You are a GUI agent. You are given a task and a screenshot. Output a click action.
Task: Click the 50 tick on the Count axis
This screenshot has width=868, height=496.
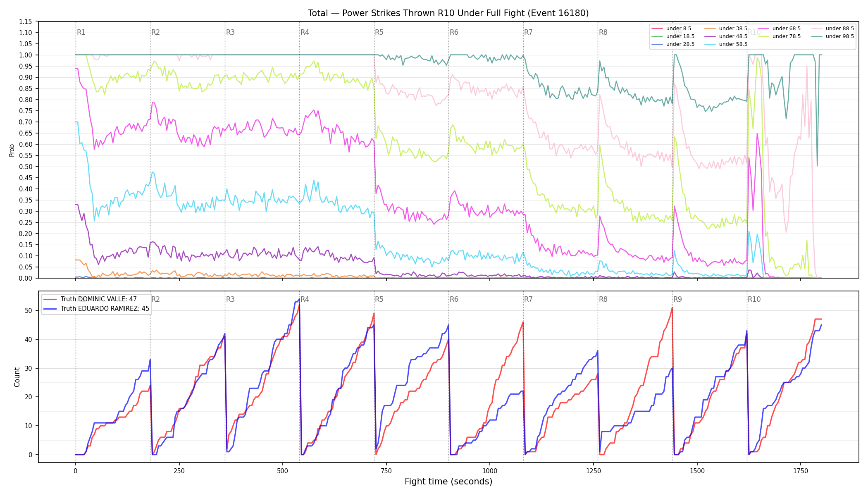coord(29,310)
